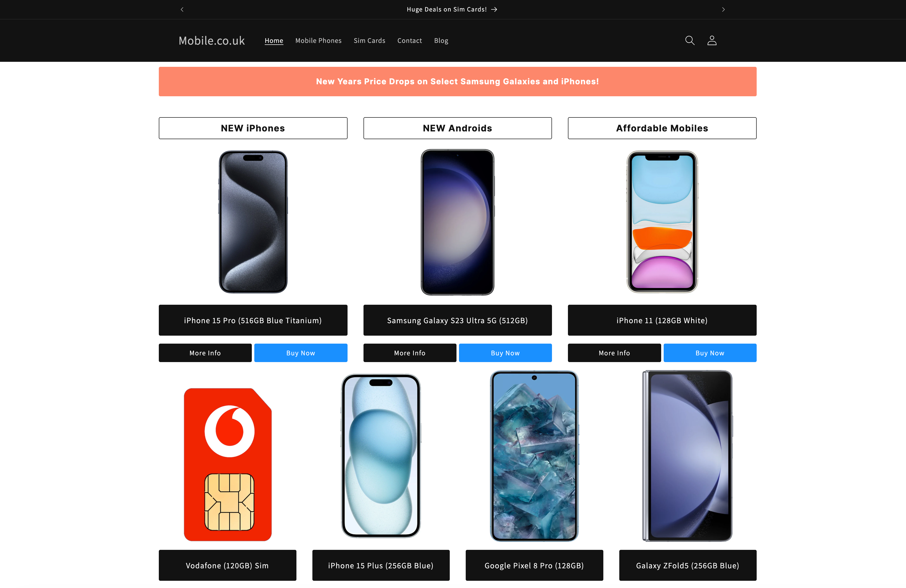The image size is (906, 588).
Task: Open the Home menu item
Action: point(274,40)
